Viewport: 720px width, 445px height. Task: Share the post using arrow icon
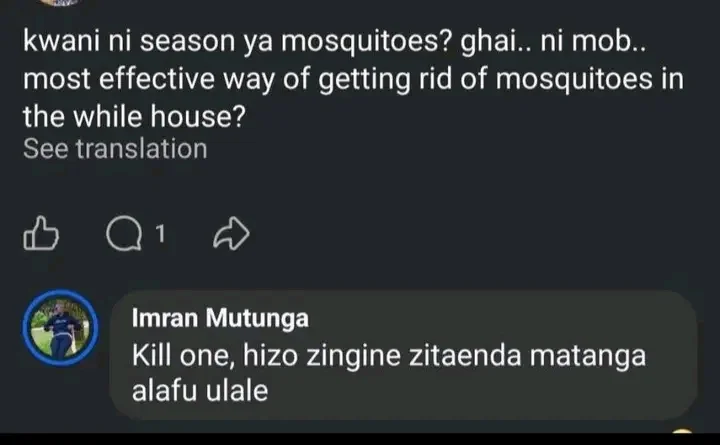[231, 236]
